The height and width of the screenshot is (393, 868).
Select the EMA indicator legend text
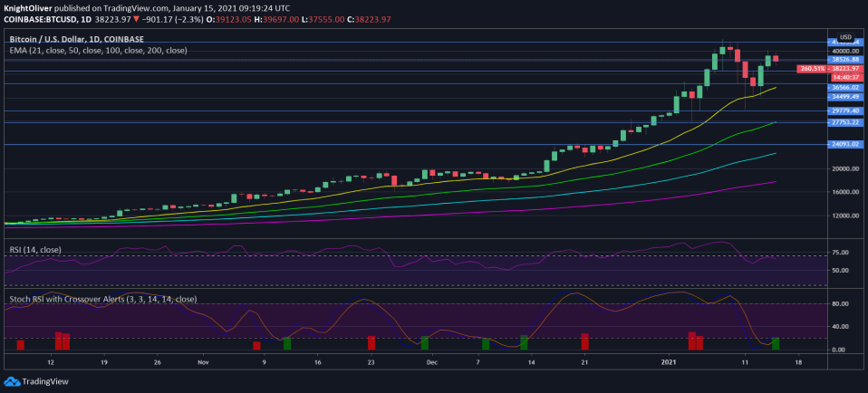coord(97,51)
